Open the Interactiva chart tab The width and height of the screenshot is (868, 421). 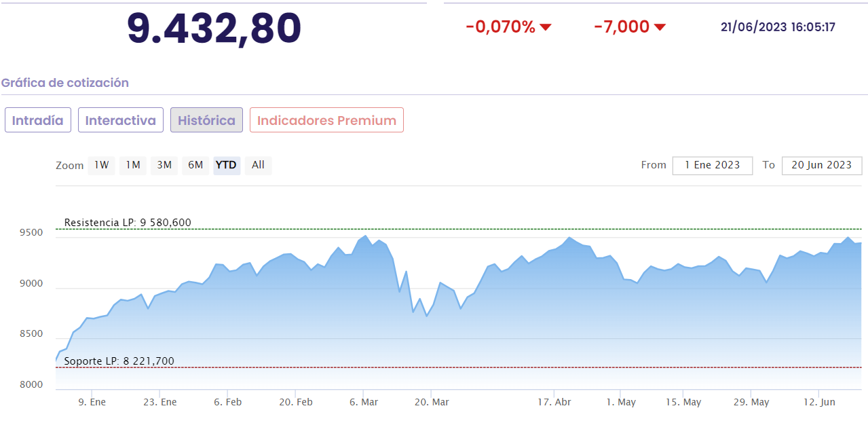click(121, 120)
